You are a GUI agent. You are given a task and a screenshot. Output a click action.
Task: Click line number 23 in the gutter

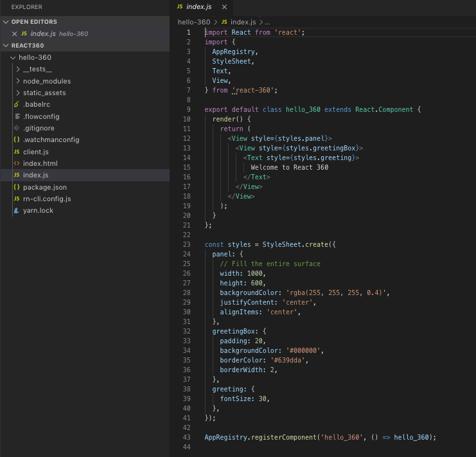(x=187, y=244)
